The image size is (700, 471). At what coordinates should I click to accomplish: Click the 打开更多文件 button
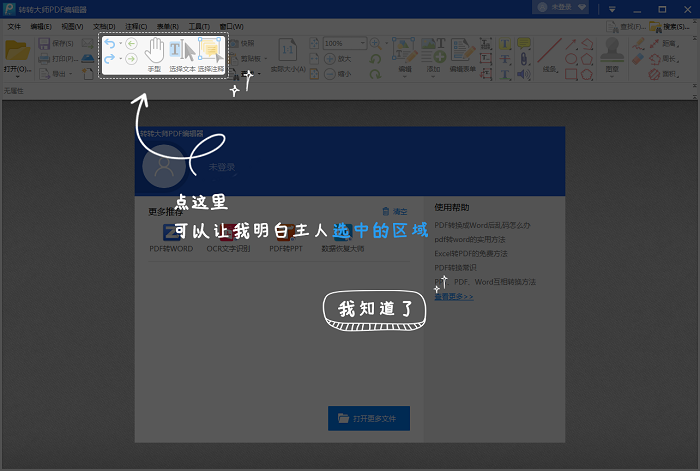click(369, 418)
